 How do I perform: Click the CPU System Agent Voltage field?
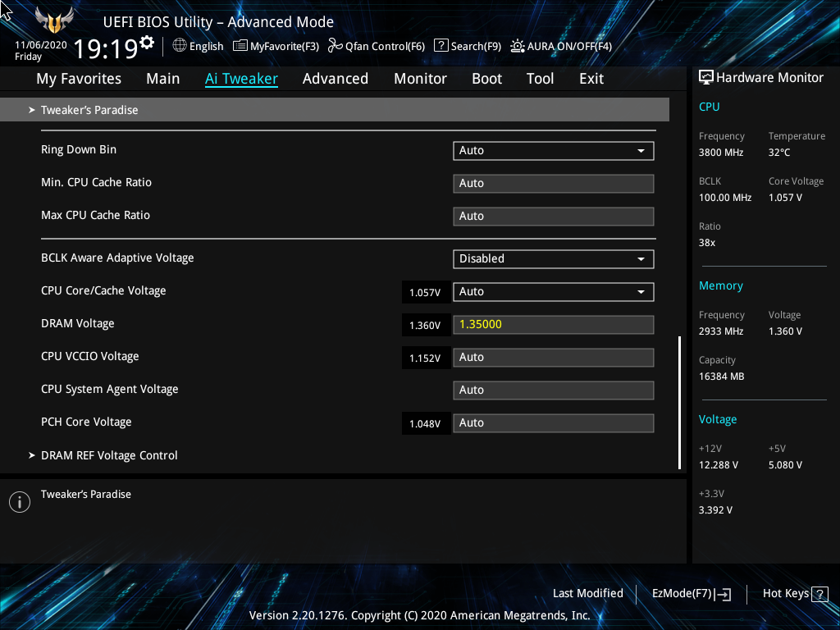(554, 390)
